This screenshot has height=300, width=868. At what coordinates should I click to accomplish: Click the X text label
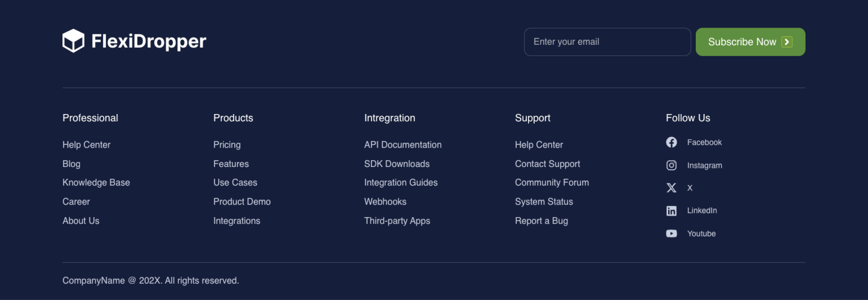[690, 188]
